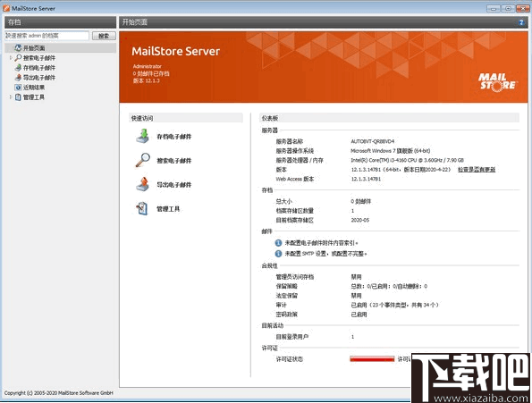Click the 搜索电子邮件 quick access link
Image resolution: width=532 pixels, height=403 pixels.
[x=174, y=161]
